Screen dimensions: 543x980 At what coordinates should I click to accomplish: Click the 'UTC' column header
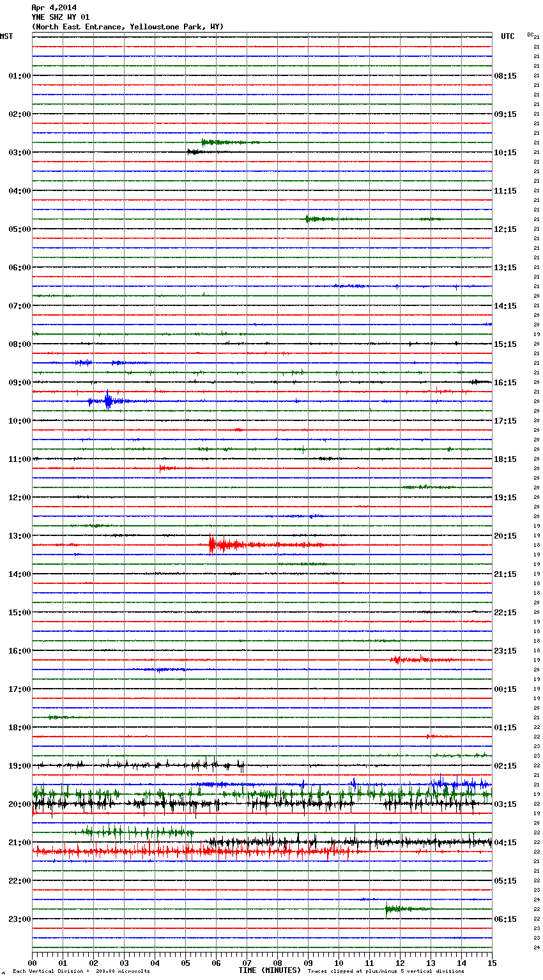click(508, 36)
